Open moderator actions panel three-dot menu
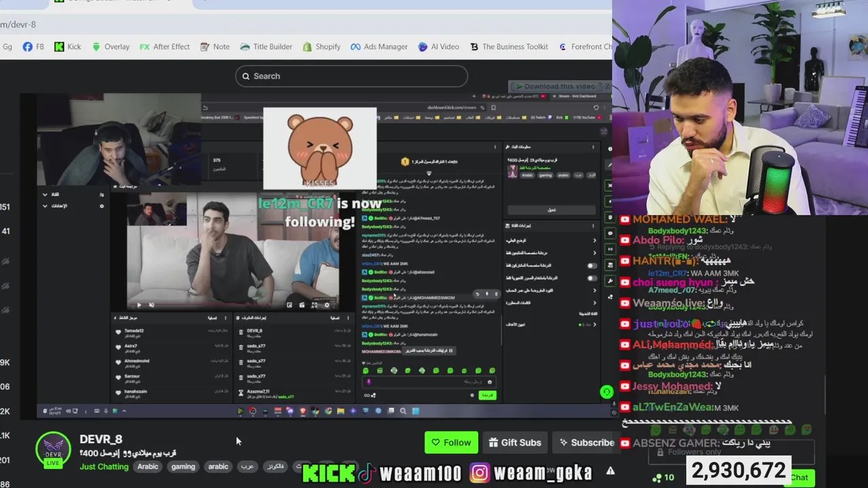The image size is (868, 488). click(348, 317)
